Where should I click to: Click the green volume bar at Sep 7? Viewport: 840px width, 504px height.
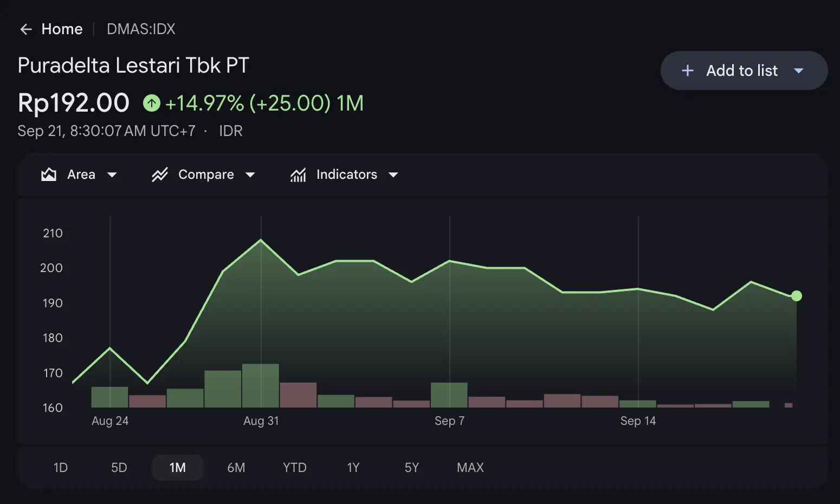click(449, 395)
